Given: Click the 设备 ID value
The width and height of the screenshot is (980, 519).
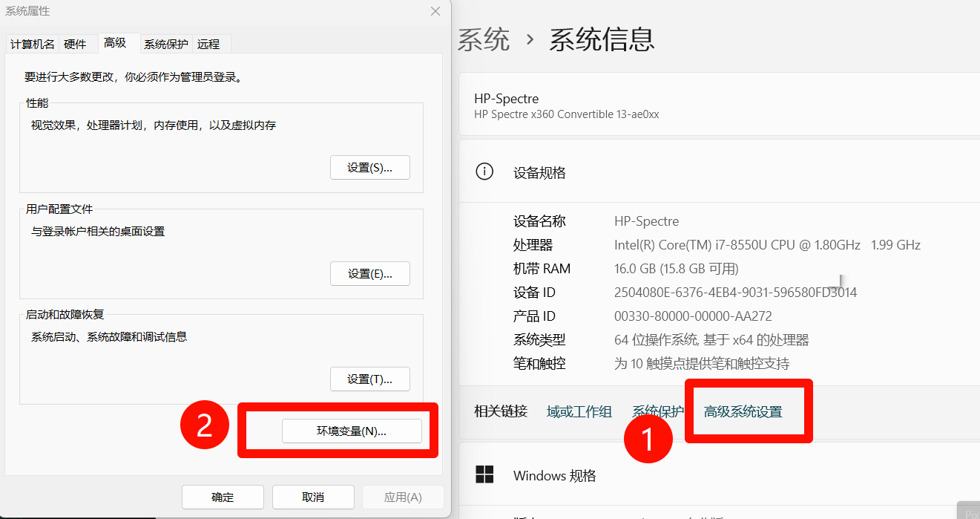Looking at the screenshot, I should [x=735, y=293].
